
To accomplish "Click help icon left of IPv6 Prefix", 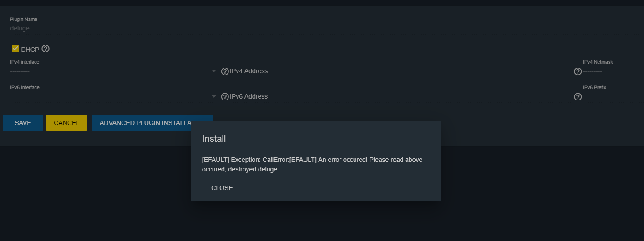I will (x=578, y=97).
